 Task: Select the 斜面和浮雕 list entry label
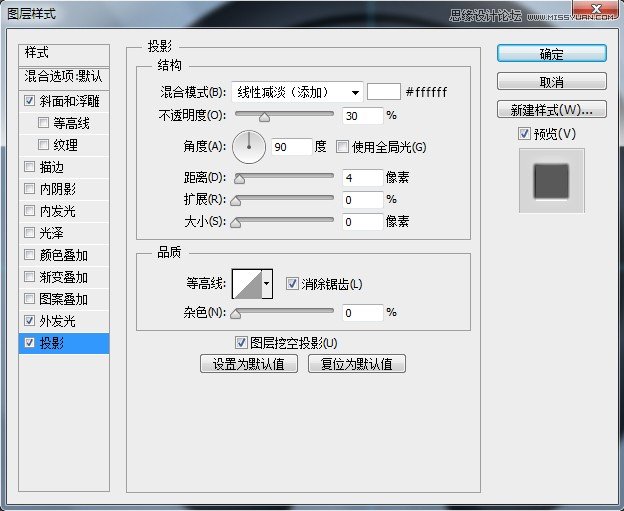pos(69,101)
